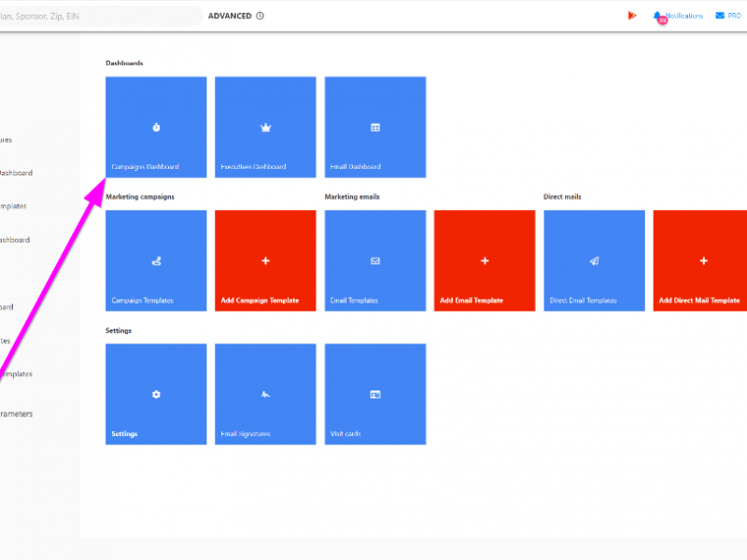Open the Campaign Templates tile
Image resolution: width=747 pixels, height=560 pixels.
pyautogui.click(x=156, y=260)
